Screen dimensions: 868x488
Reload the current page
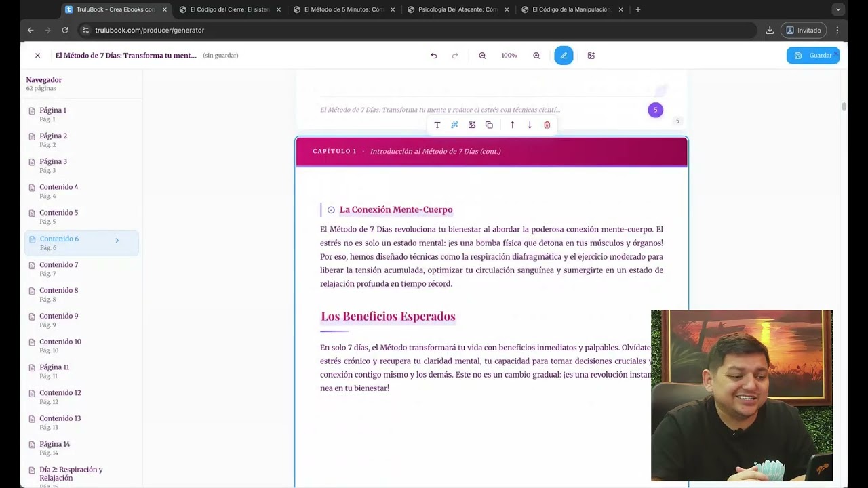pos(65,30)
